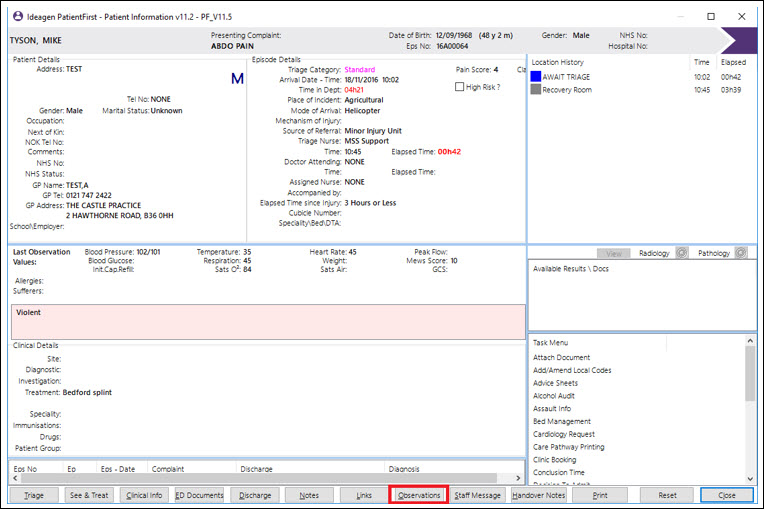Open Assault Info task
Image resolution: width=764 pixels, height=509 pixels.
coord(552,408)
